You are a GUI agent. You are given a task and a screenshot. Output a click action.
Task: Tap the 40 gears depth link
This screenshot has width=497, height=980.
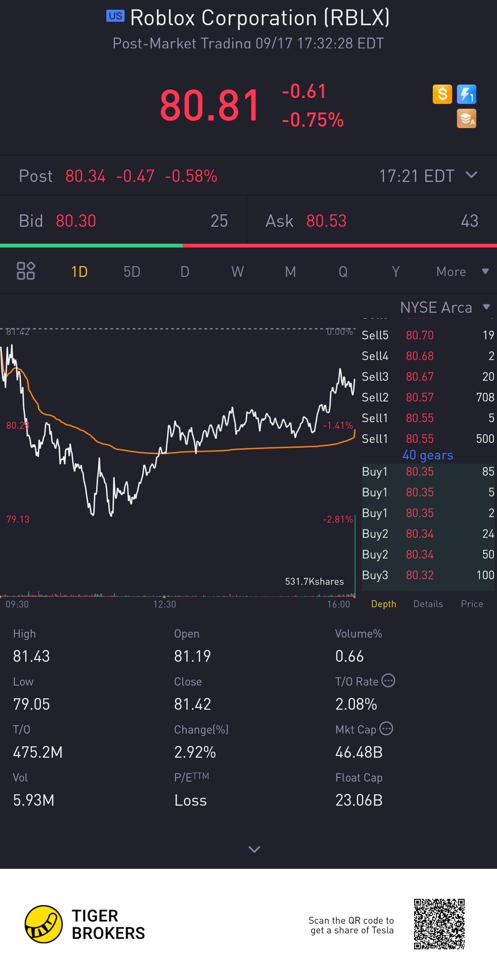click(x=427, y=455)
